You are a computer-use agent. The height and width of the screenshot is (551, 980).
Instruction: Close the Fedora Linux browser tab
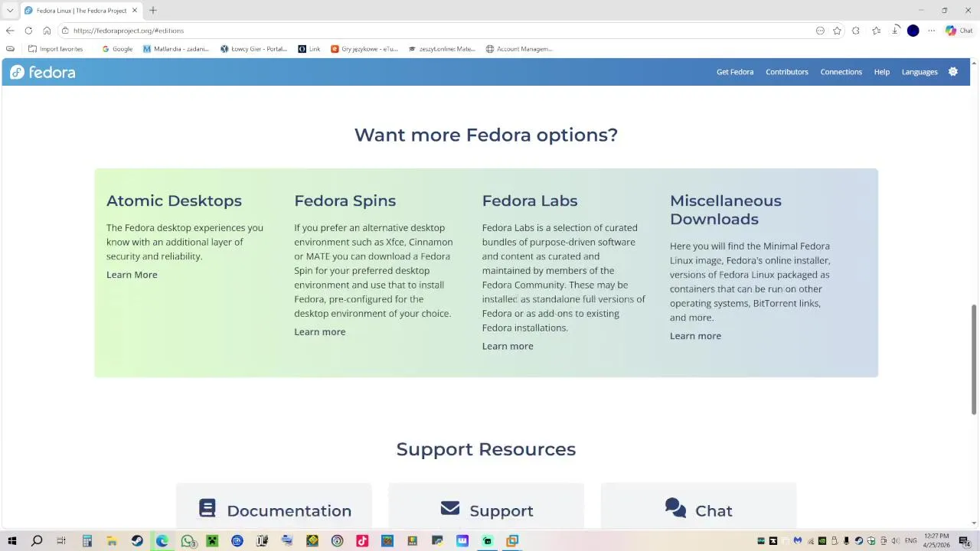click(135, 11)
